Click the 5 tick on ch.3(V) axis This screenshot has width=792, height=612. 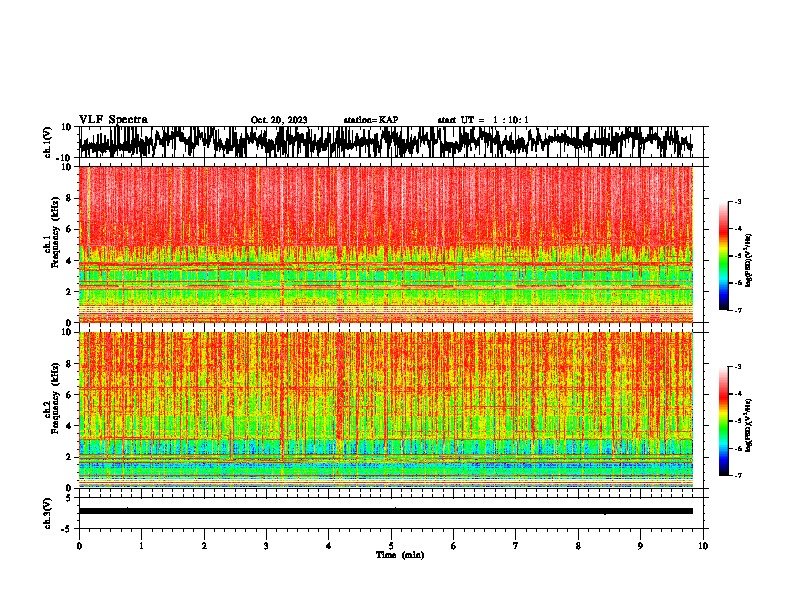click(70, 498)
